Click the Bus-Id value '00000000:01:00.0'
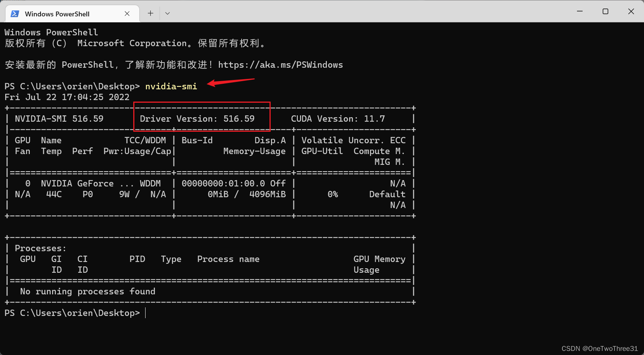The height and width of the screenshot is (355, 644). click(x=223, y=183)
